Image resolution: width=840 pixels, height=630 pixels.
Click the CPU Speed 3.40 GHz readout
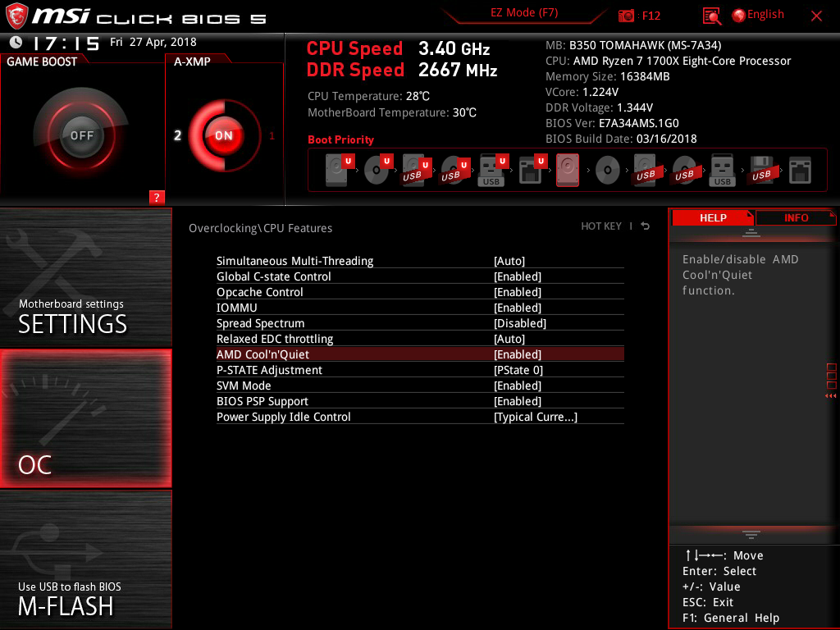398,48
